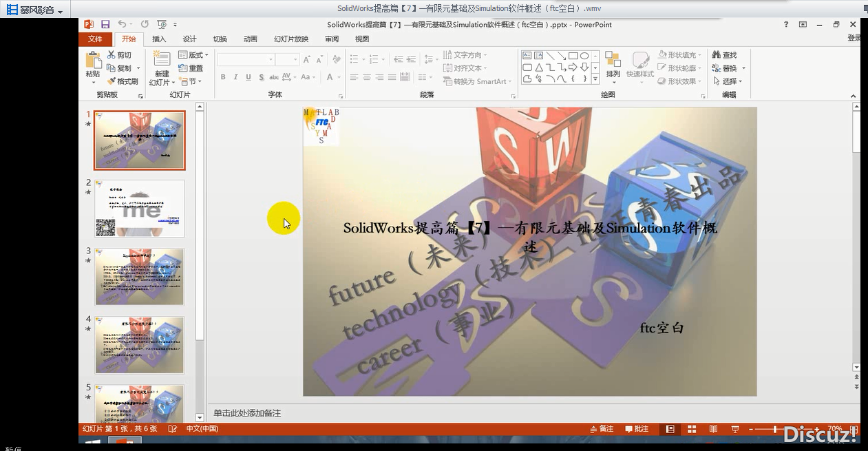The image size is (868, 451).
Task: Open the Layout (版式) dropdown
Action: 193,55
